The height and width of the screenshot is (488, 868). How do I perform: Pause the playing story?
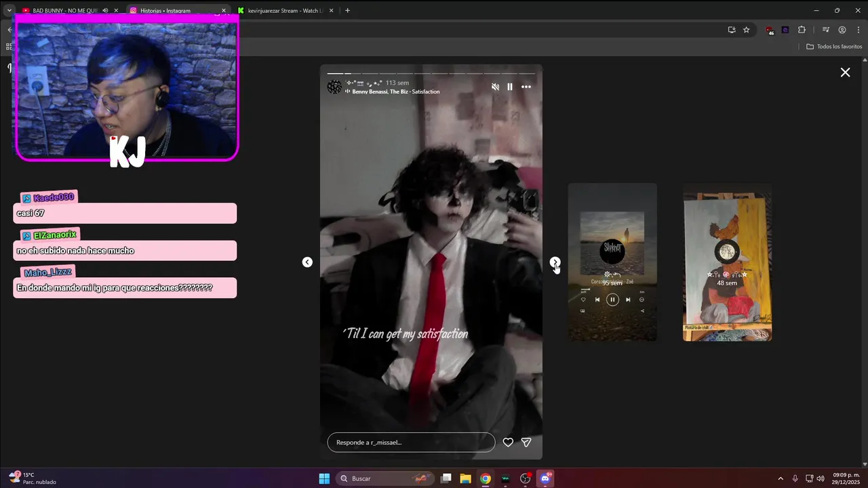[x=510, y=87]
